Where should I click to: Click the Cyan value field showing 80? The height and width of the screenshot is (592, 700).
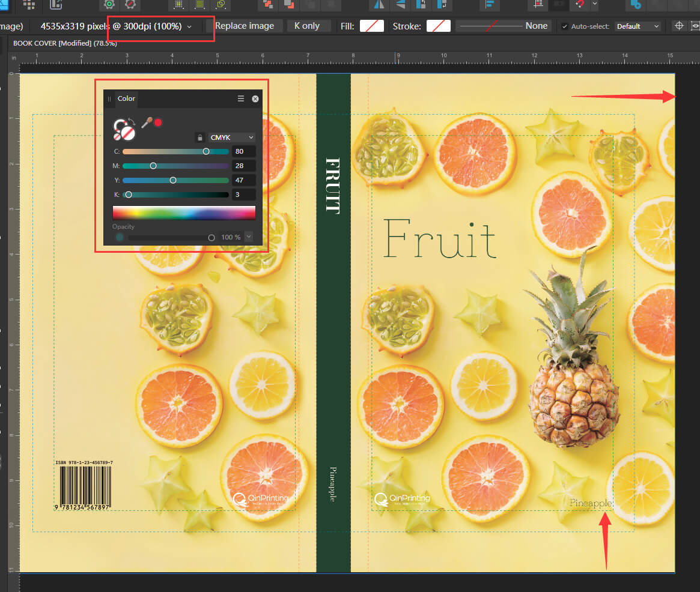coord(244,151)
